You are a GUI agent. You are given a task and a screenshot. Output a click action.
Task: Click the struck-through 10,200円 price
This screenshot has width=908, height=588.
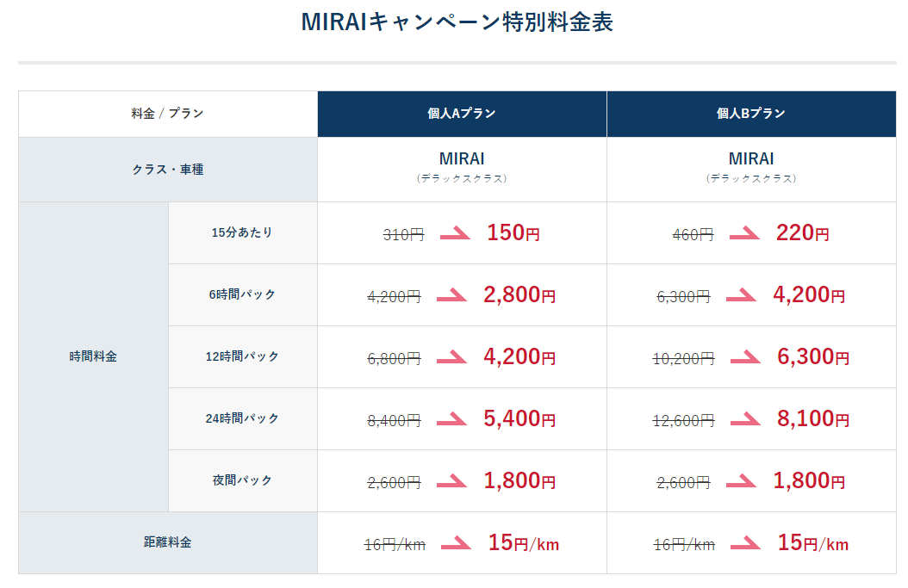pyautogui.click(x=683, y=358)
